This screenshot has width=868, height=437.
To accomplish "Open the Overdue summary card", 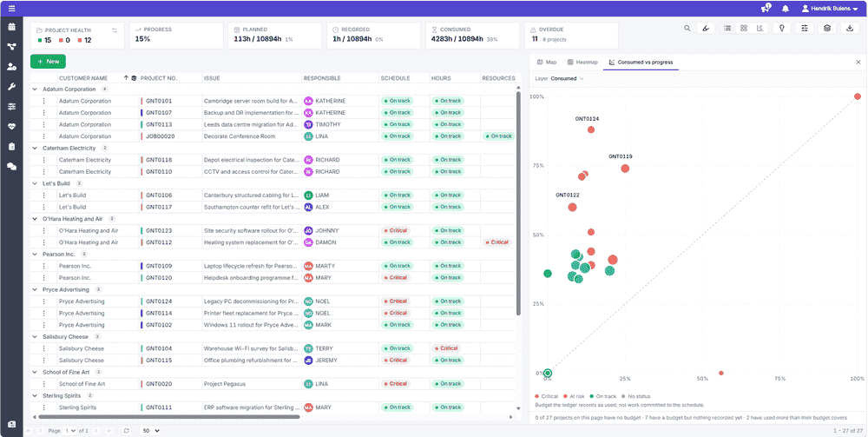I will coord(571,35).
